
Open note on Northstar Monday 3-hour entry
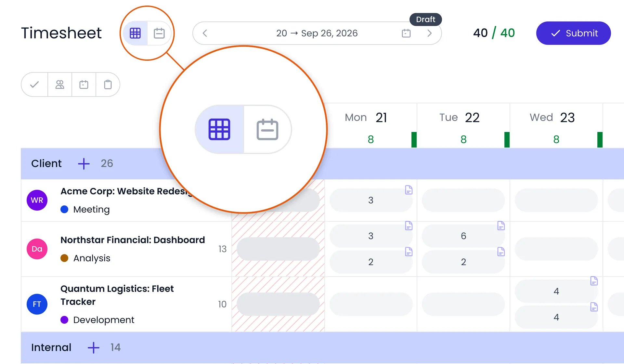coord(409,226)
